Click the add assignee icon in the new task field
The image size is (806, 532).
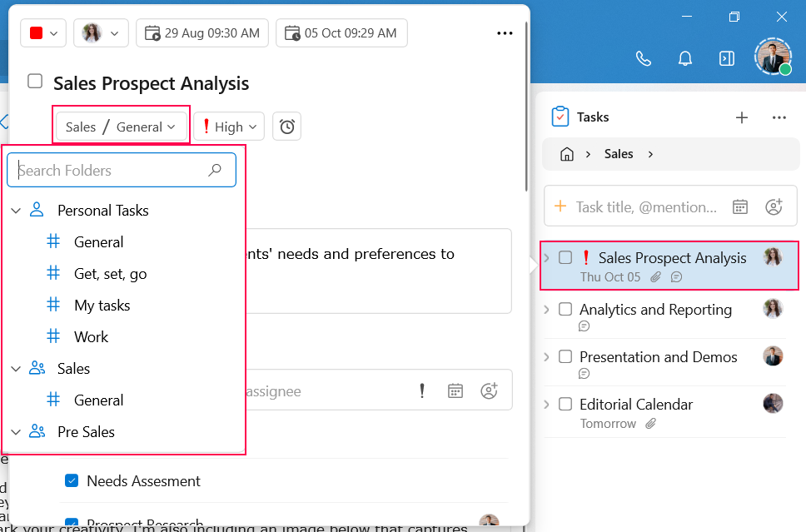(x=774, y=206)
